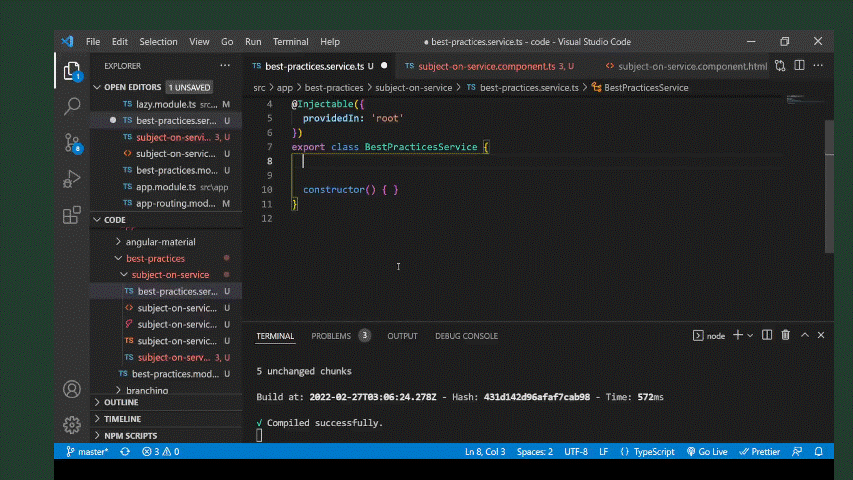Screen dimensions: 853x480
Task: Split the editor to the right
Action: [799, 66]
